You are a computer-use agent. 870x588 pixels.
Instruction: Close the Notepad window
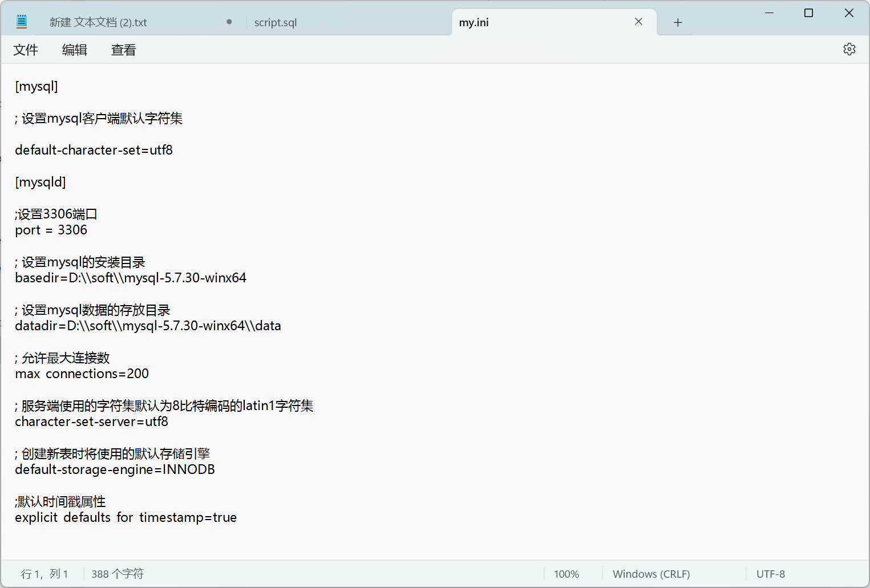849,13
